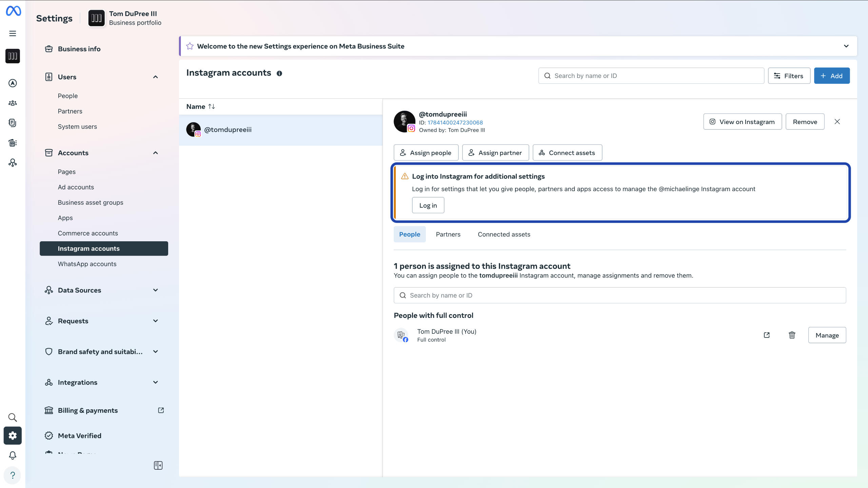Click the Instagram account ID link
Image resolution: width=868 pixels, height=488 pixels.
tap(455, 122)
